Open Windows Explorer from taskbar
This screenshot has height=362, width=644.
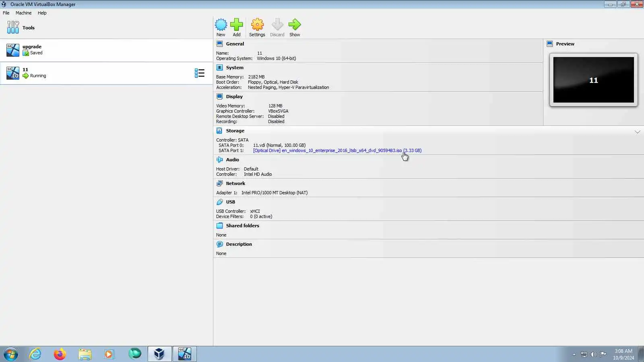click(85, 354)
